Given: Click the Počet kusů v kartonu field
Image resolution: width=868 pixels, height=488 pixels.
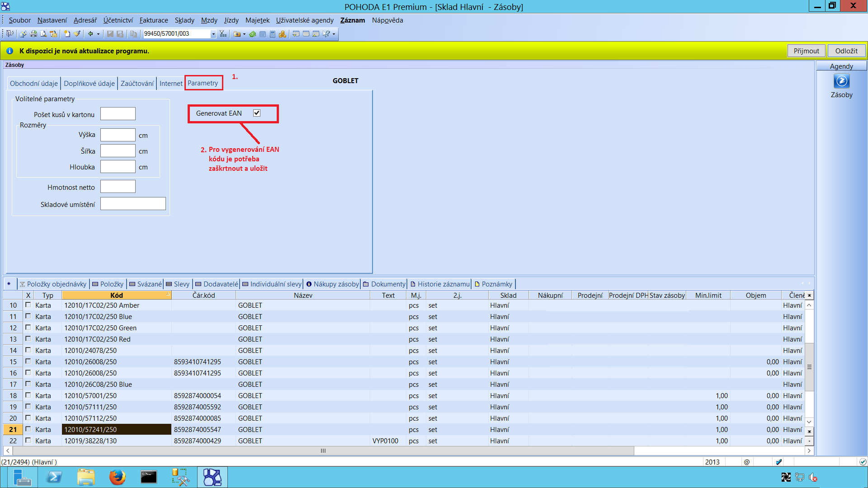Looking at the screenshot, I should click(x=118, y=114).
